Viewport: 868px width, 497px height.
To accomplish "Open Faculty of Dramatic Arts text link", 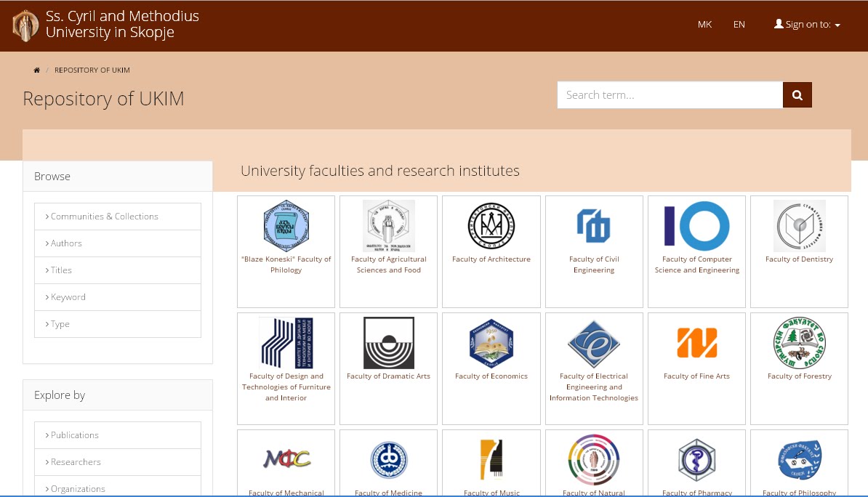I will (389, 376).
